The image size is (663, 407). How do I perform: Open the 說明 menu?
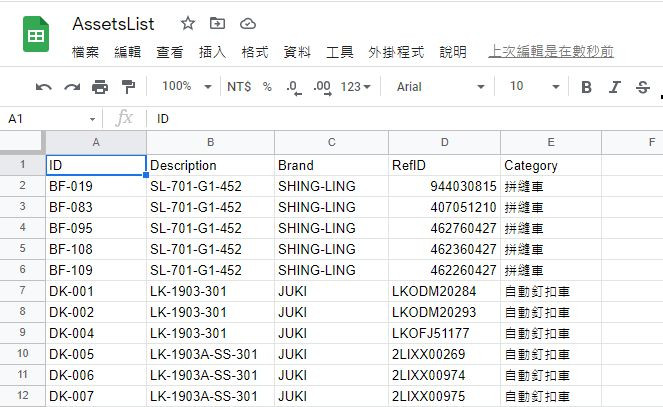tap(453, 52)
